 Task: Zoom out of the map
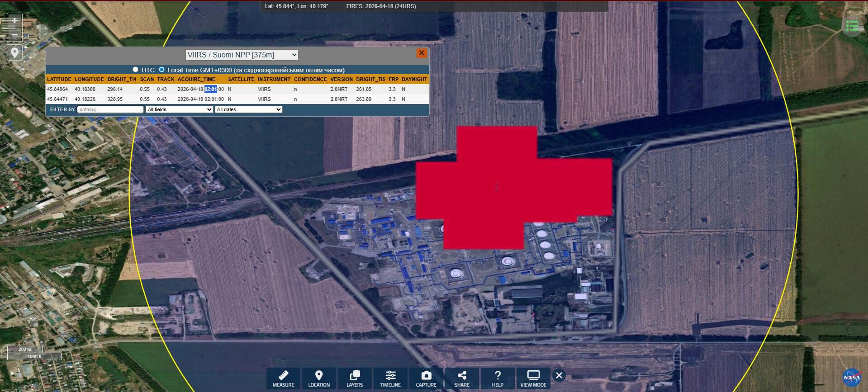pos(14,34)
